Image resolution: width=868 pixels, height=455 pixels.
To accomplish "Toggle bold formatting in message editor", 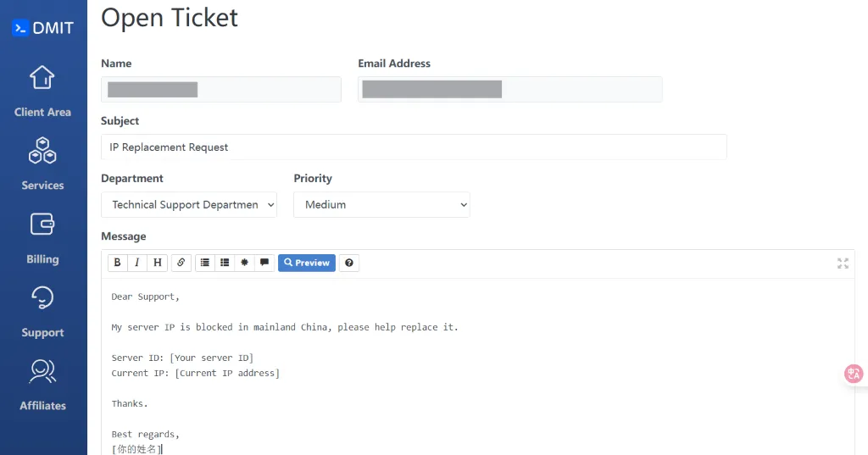I will coord(118,263).
